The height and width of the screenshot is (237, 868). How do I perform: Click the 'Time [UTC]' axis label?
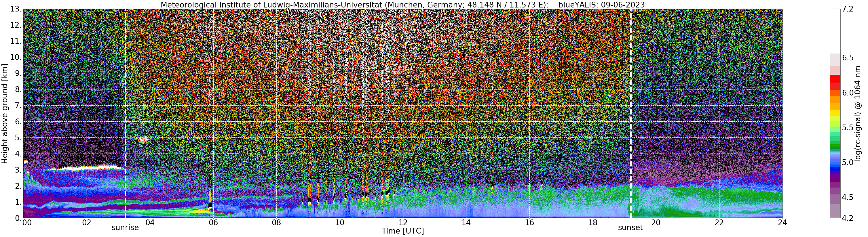click(403, 231)
